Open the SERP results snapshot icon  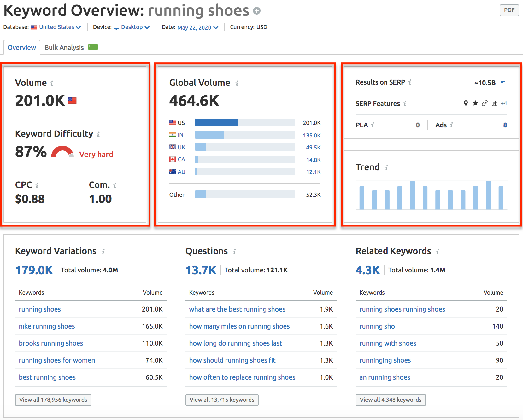(x=503, y=83)
